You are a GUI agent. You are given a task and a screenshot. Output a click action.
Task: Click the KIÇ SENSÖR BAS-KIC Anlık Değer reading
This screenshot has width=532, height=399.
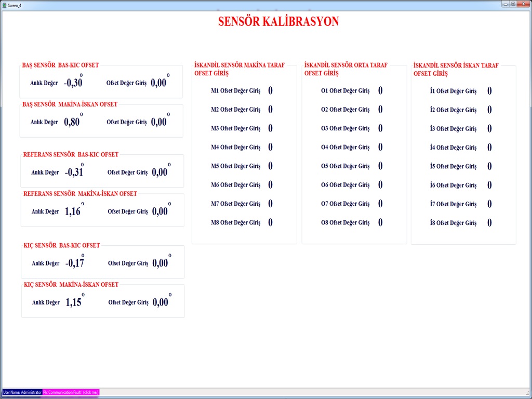(75, 263)
